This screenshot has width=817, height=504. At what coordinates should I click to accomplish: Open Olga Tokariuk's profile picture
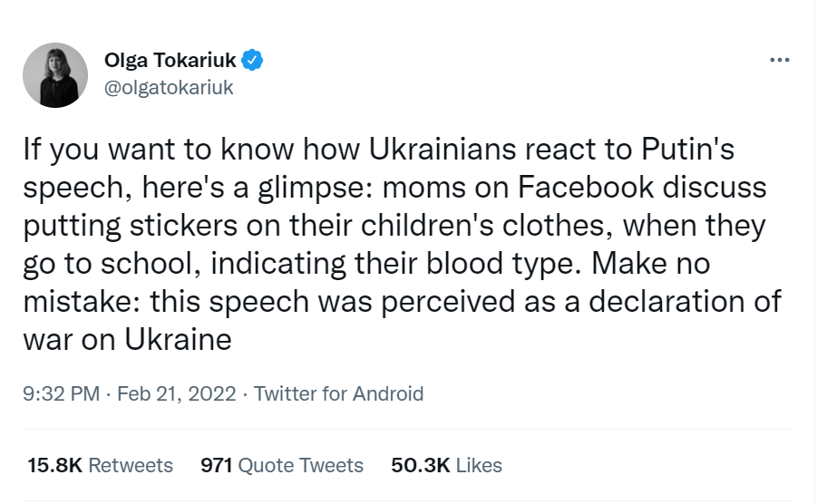55,75
